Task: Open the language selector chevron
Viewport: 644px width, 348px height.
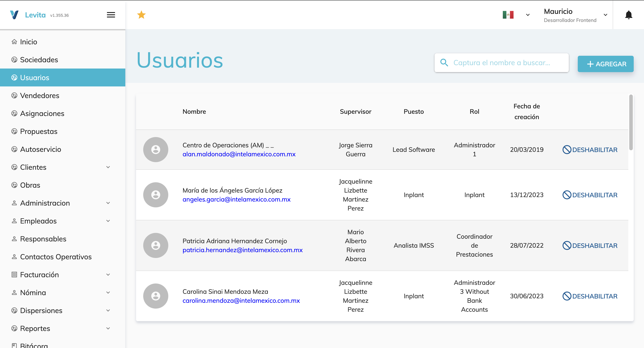Action: [527, 15]
